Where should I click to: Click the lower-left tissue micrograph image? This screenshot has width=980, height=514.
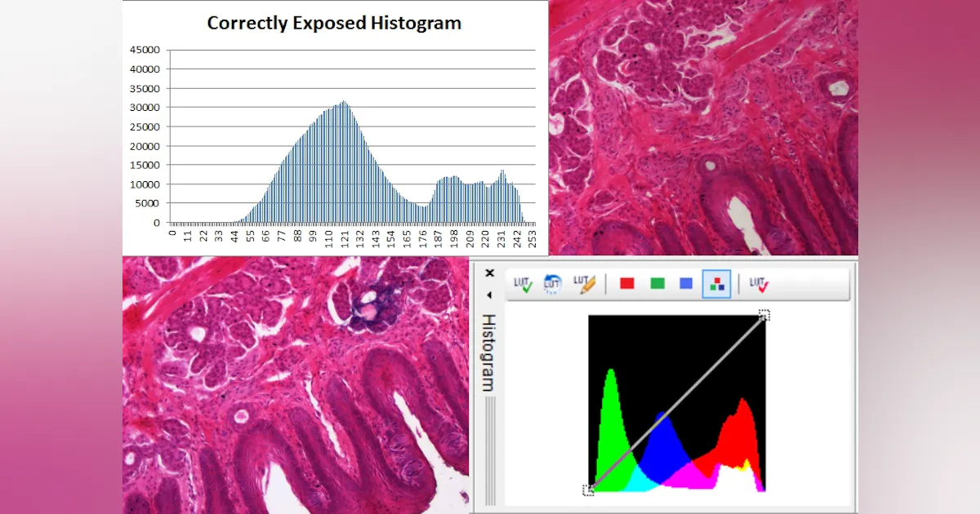(296, 385)
